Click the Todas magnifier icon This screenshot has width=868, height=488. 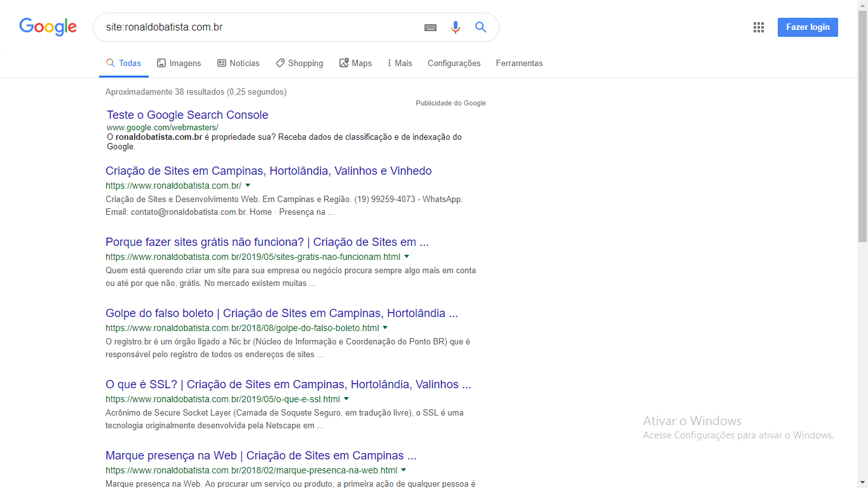coord(111,63)
